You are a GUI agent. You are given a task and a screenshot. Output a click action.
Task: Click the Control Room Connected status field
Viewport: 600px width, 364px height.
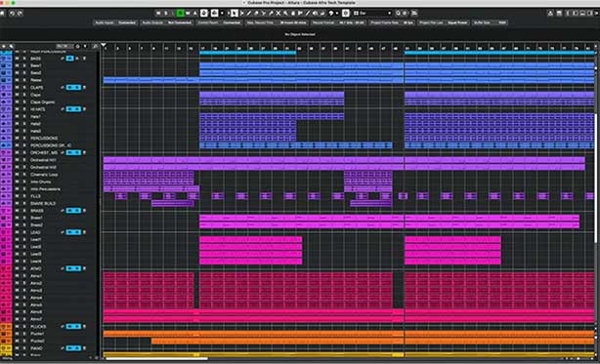click(220, 22)
